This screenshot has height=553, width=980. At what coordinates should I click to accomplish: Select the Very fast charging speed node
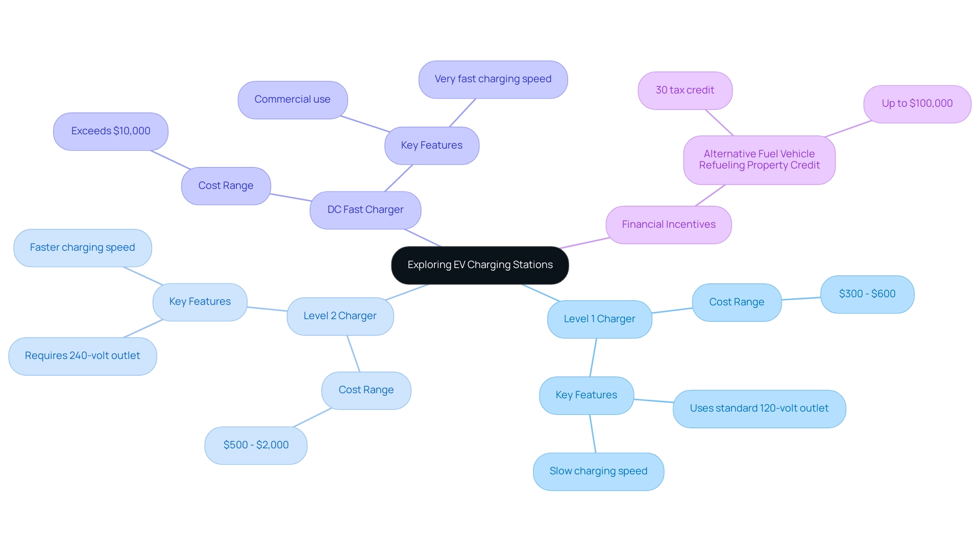point(495,80)
